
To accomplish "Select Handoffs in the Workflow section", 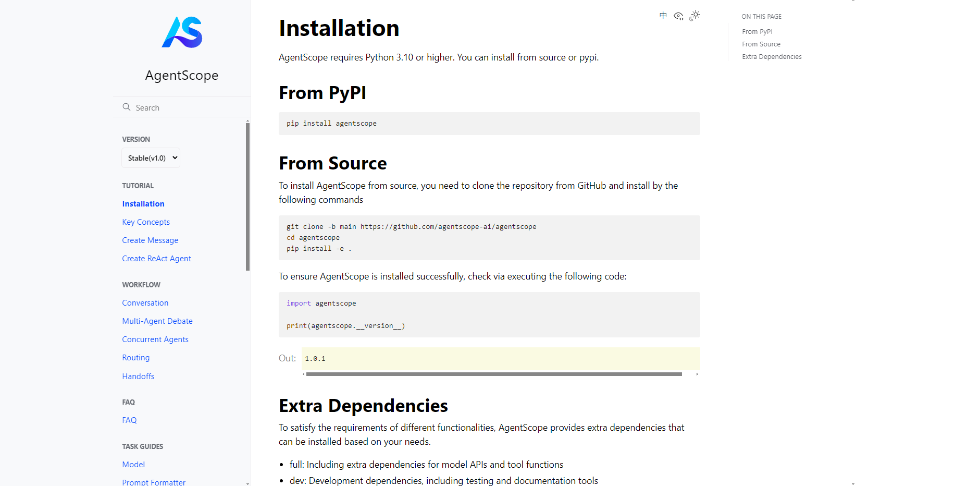I will point(138,376).
